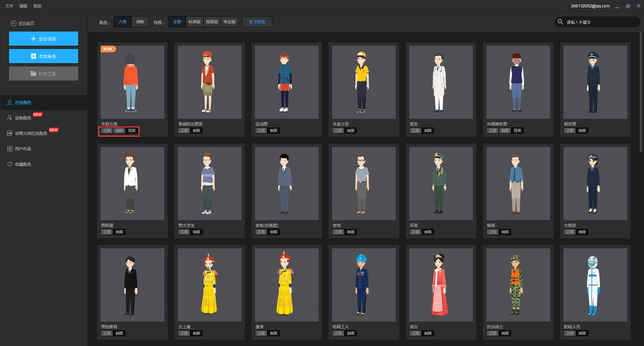Image resolution: width=644 pixels, height=346 pixels.
Task: Switch role filter to 人物
Action: pos(122,22)
